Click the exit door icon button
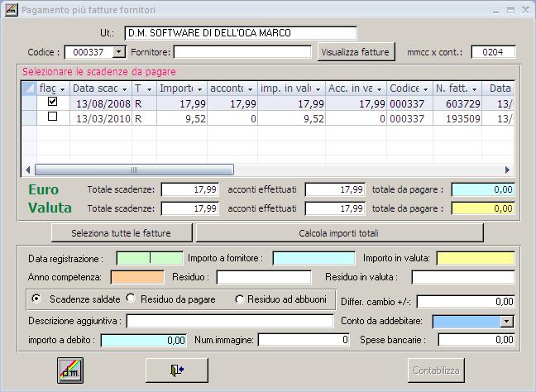 tap(177, 370)
